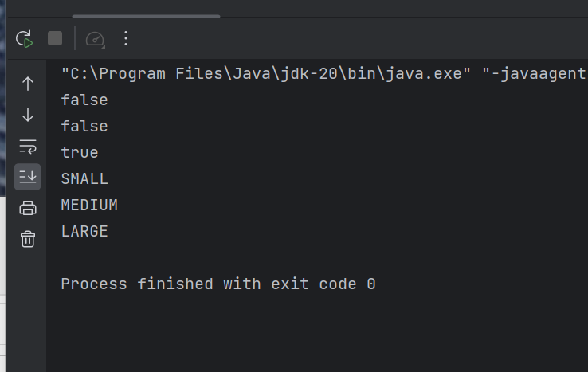
Task: Stop the running process
Action: click(x=55, y=38)
